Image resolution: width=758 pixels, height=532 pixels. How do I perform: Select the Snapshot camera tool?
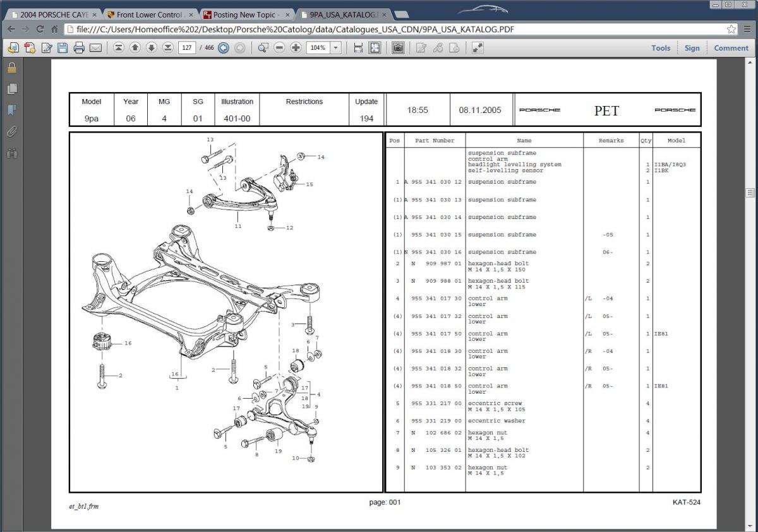point(398,48)
